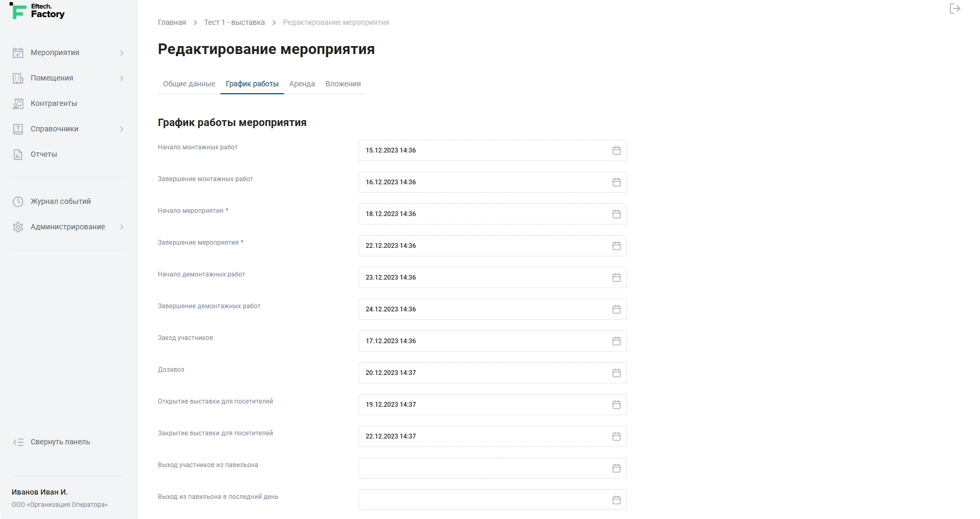Click the Справочники icon in sidebar
The image size is (980, 519).
[x=18, y=129]
